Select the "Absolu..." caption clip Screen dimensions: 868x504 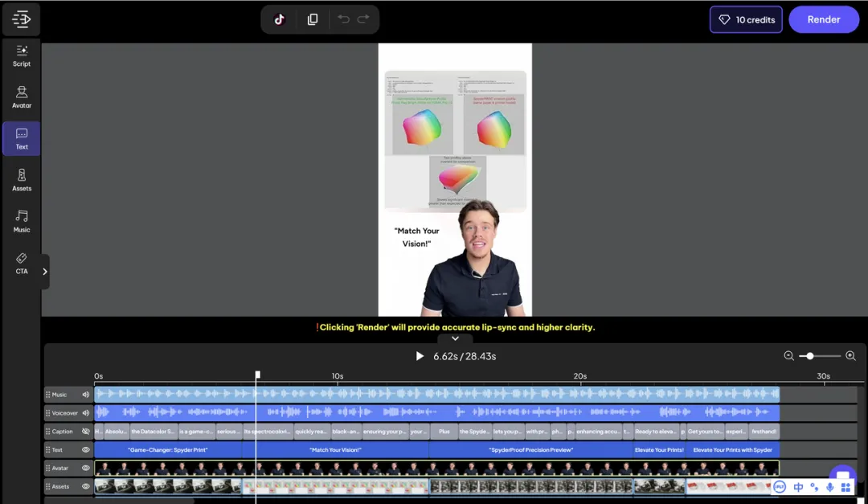(117, 432)
